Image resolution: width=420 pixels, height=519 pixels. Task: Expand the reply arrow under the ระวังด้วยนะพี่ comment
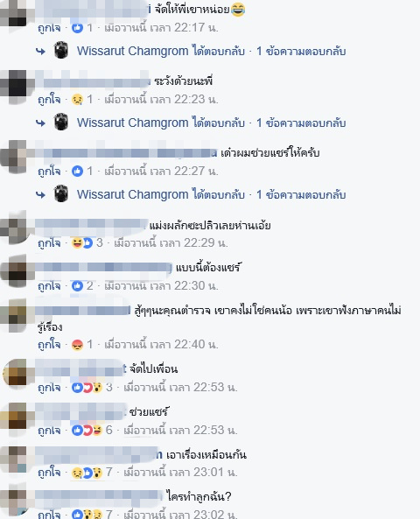(40, 123)
